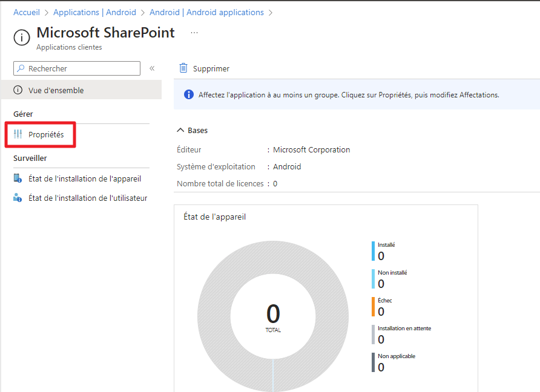The width and height of the screenshot is (540, 392).
Task: Select Vue d'ensemble menu item
Action: pyautogui.click(x=81, y=90)
